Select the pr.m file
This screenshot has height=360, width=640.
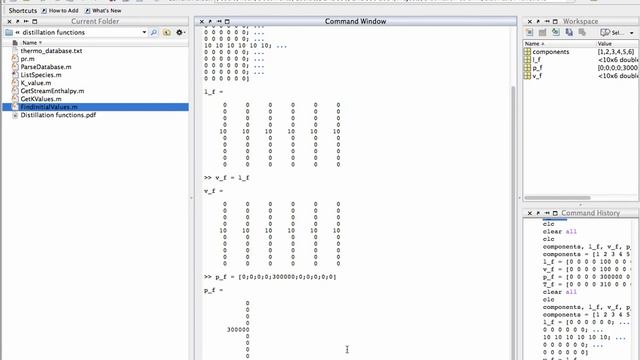click(x=27, y=59)
